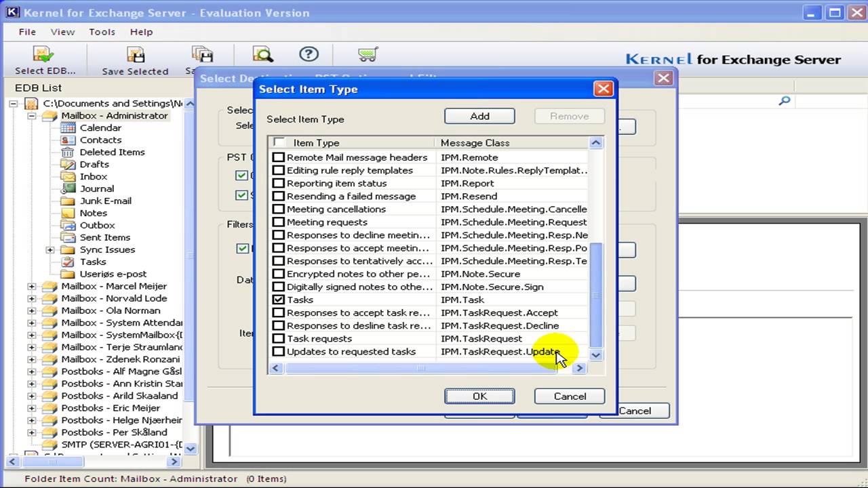Click the EDB List scroll down arrow

click(190, 448)
